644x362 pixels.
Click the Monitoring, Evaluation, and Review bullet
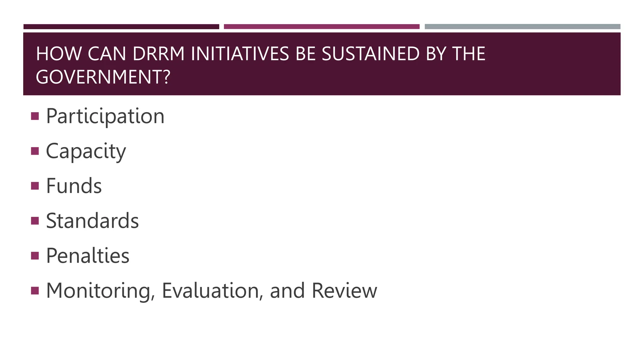click(x=212, y=291)
